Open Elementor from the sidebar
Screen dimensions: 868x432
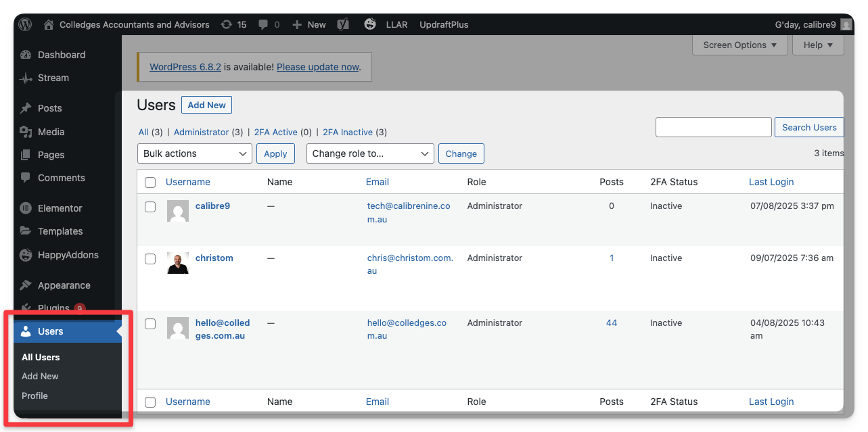60,208
